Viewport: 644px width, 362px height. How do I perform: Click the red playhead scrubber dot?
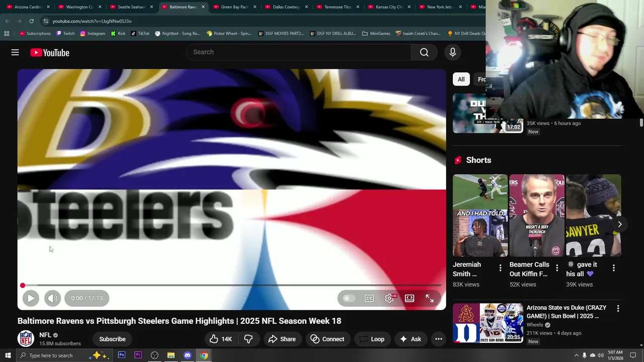23,286
